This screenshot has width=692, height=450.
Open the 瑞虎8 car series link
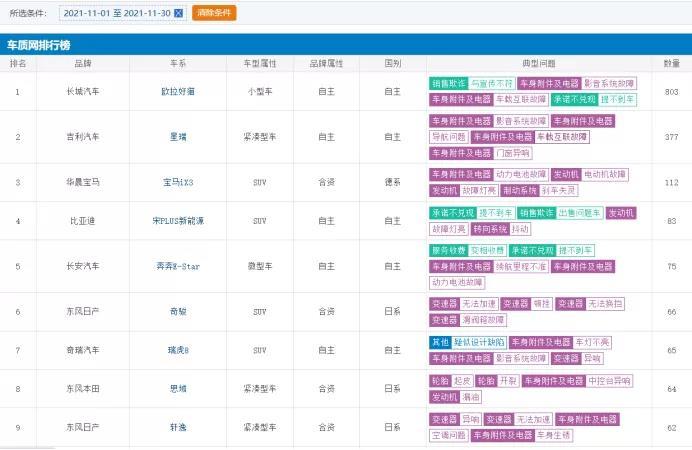(178, 350)
